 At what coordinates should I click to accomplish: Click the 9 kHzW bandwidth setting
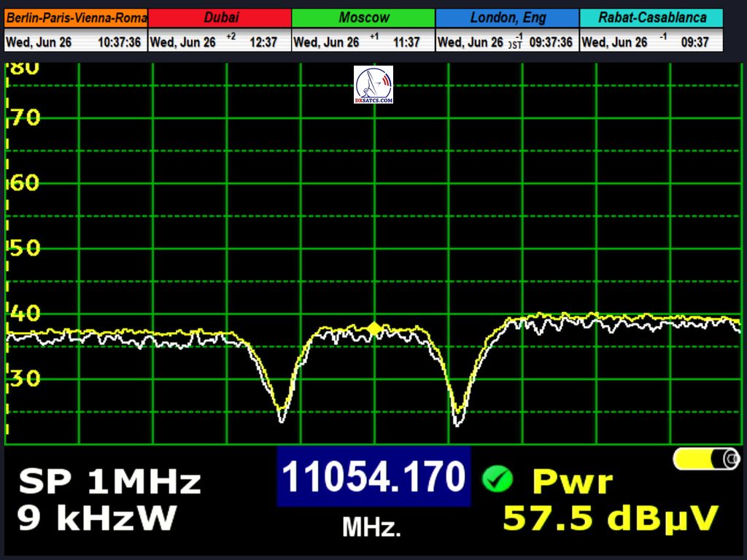[x=98, y=518]
